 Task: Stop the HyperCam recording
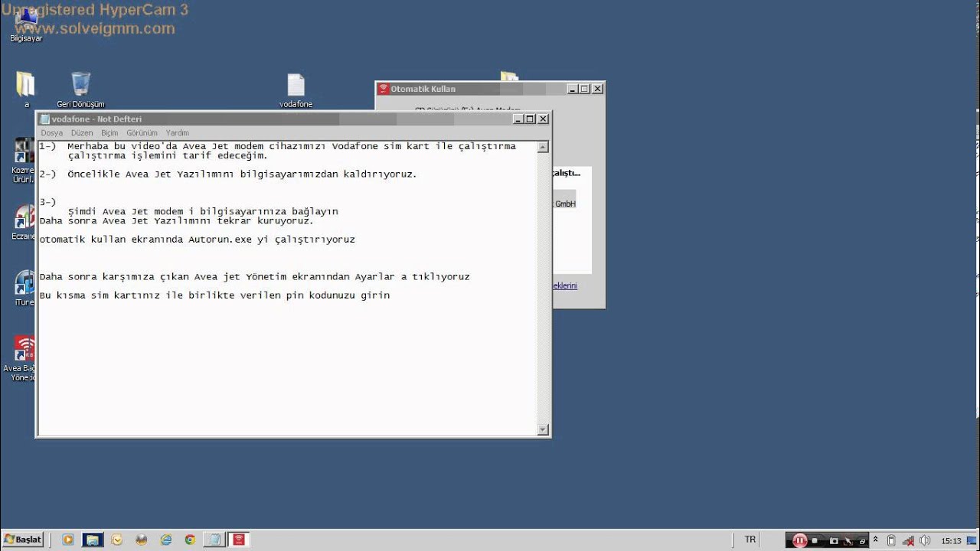click(x=815, y=540)
